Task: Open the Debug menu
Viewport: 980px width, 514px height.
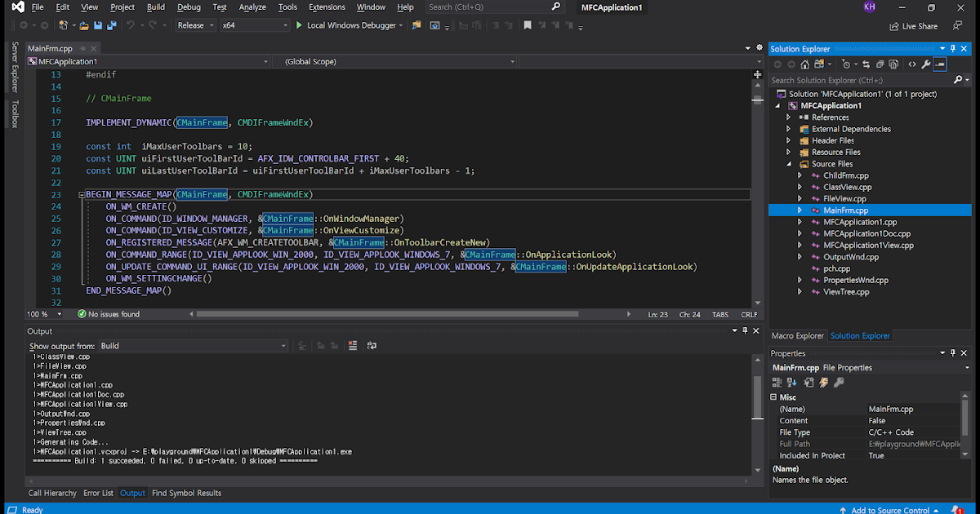Action: pos(189,7)
